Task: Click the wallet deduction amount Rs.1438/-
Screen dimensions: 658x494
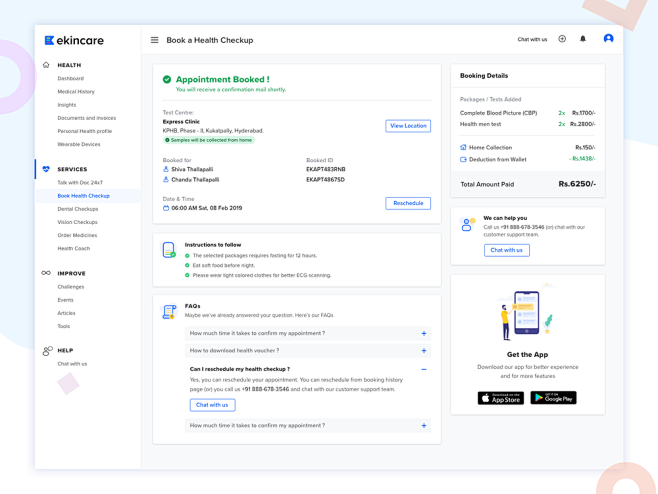Action: [x=582, y=159]
